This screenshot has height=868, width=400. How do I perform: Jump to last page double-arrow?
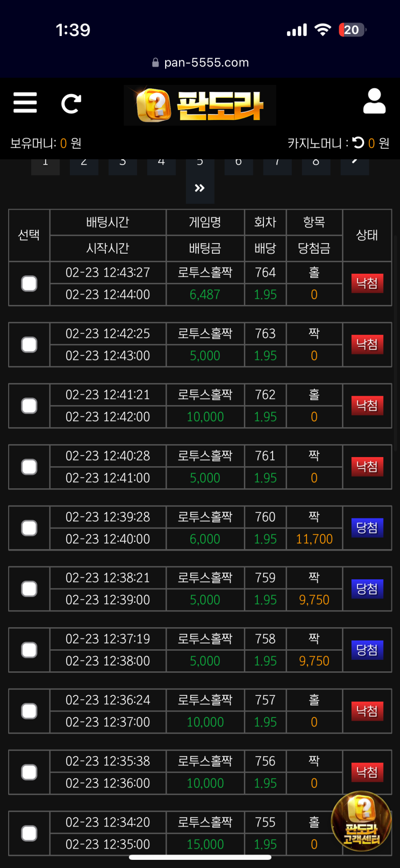click(x=200, y=188)
